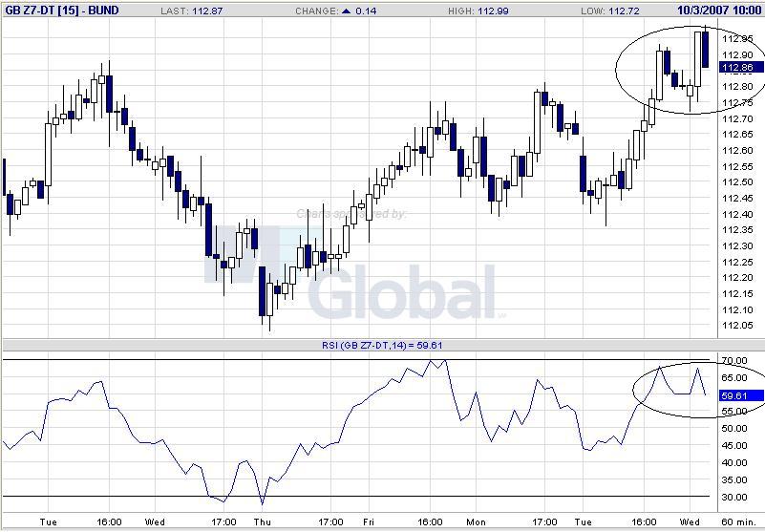
Task: Click the 112.05 price axis label
Action: pyautogui.click(x=737, y=326)
